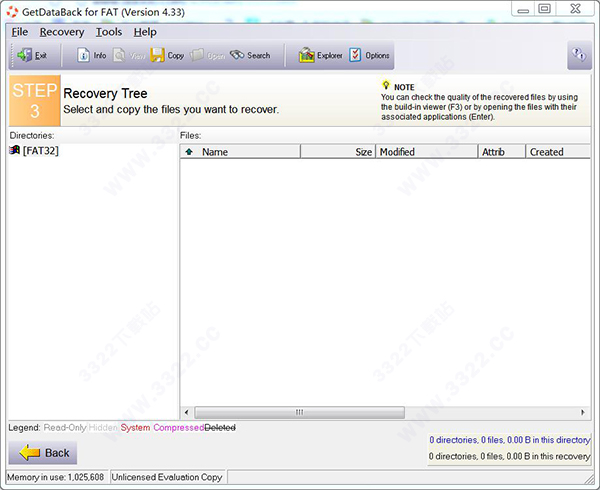Click the STEP 3 orange badge

[x=34, y=101]
